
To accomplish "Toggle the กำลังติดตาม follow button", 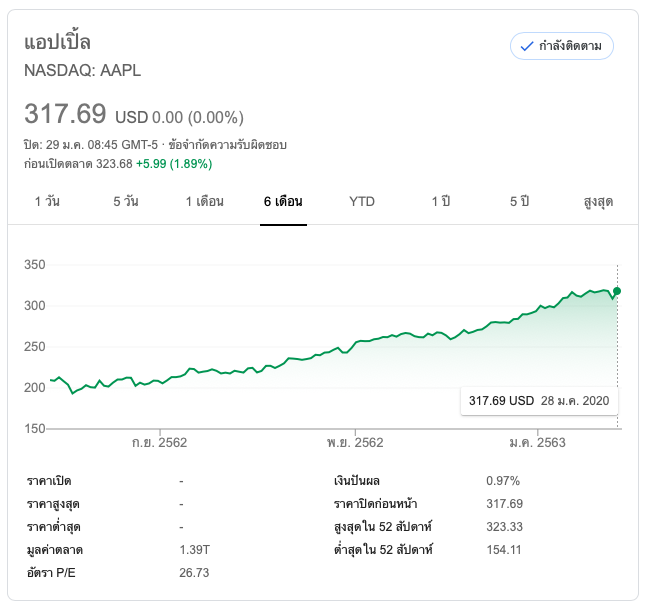I will (x=561, y=46).
